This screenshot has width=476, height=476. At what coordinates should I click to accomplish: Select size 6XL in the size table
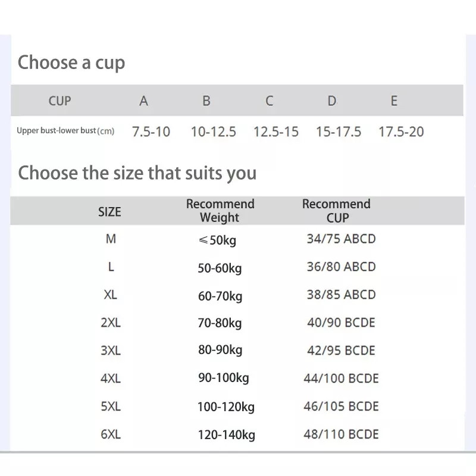pyautogui.click(x=111, y=434)
